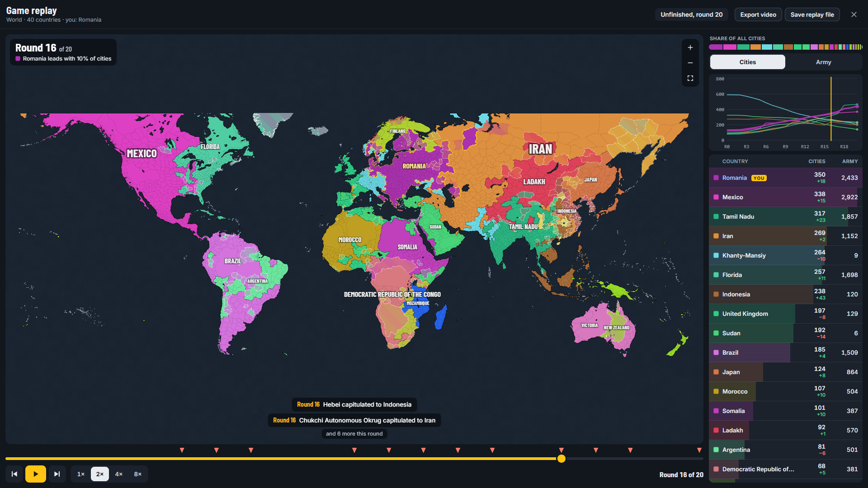868x488 pixels.
Task: Select the Mexico row in country list
Action: point(786,197)
